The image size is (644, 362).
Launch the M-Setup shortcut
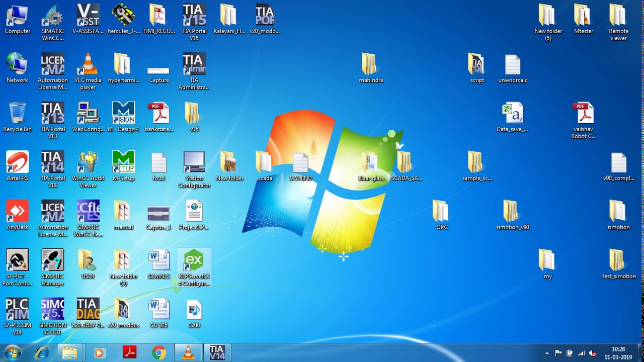click(x=123, y=166)
